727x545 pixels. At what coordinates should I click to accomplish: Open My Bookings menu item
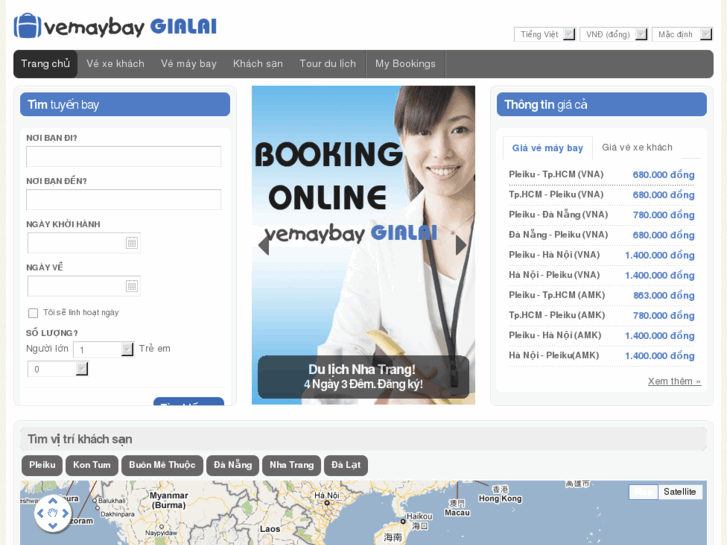tap(405, 64)
